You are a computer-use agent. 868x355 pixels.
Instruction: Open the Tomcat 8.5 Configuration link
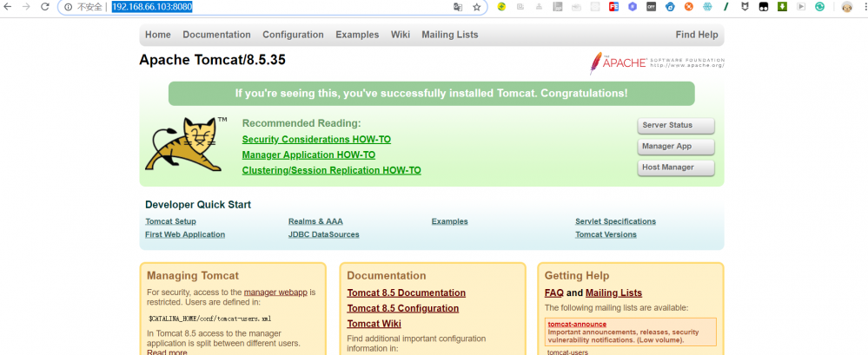(403, 308)
